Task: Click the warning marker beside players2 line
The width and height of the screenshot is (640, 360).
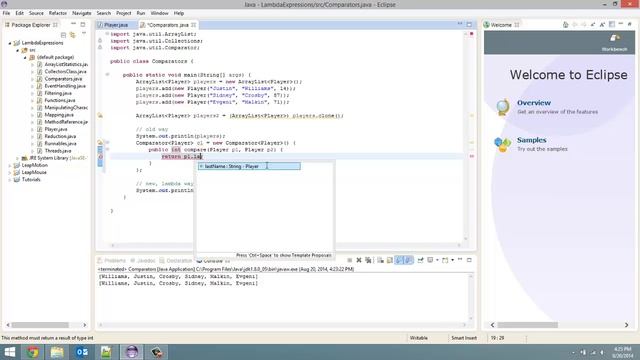Action: point(100,116)
